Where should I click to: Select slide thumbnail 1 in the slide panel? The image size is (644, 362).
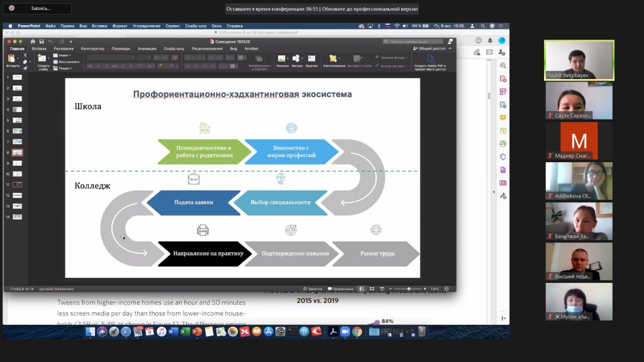click(x=17, y=77)
